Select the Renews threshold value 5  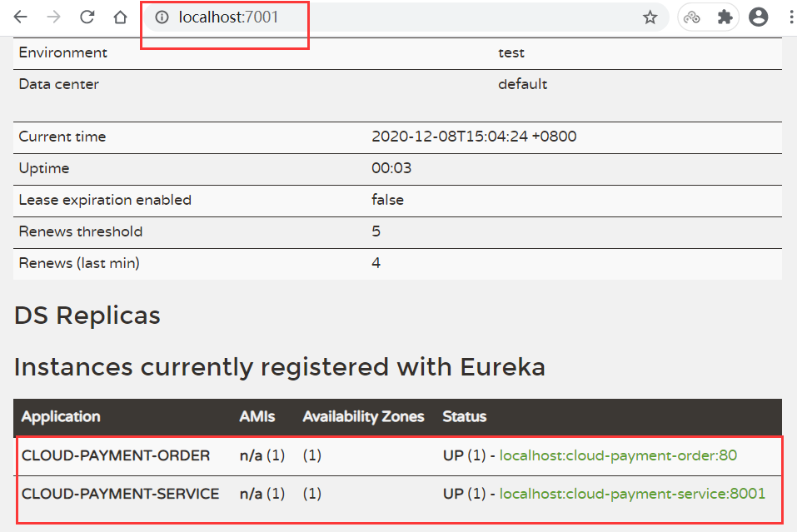[376, 231]
